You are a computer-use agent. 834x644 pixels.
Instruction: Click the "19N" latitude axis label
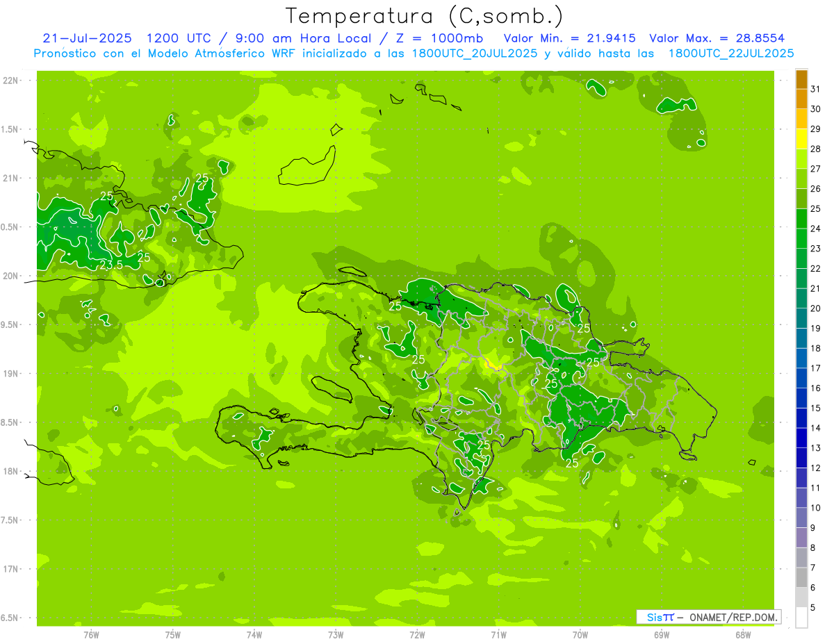pos(10,374)
